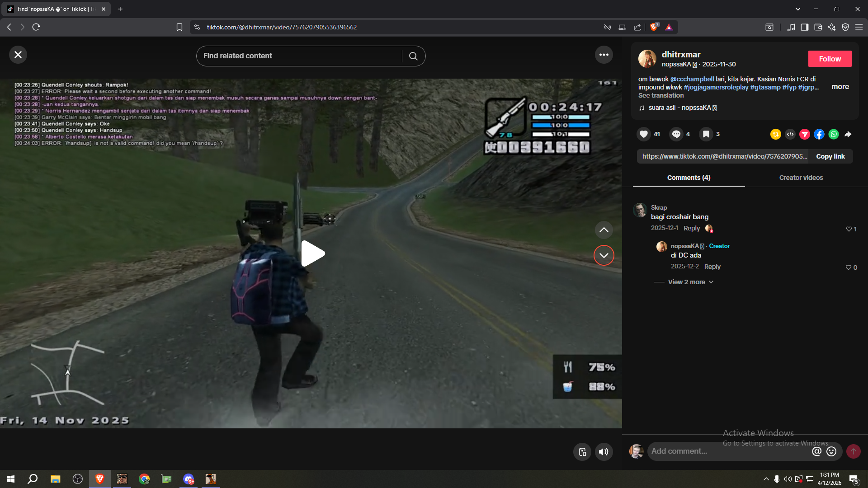Go back in the browser
This screenshot has height=488, width=868.
9,27
